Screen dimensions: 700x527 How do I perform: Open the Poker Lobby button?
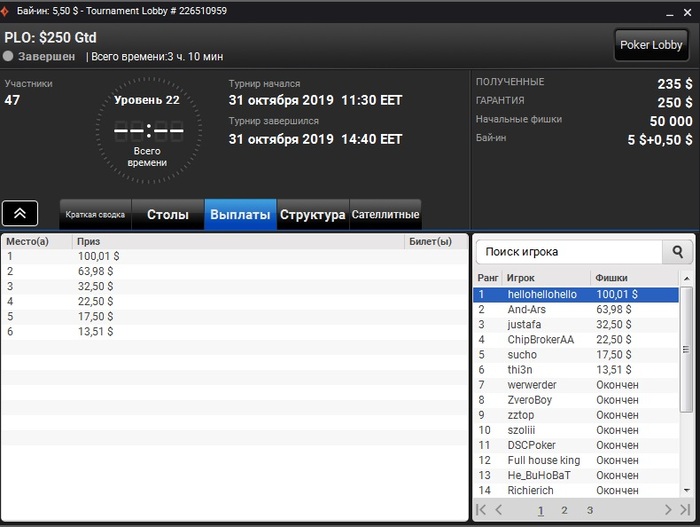coord(651,45)
